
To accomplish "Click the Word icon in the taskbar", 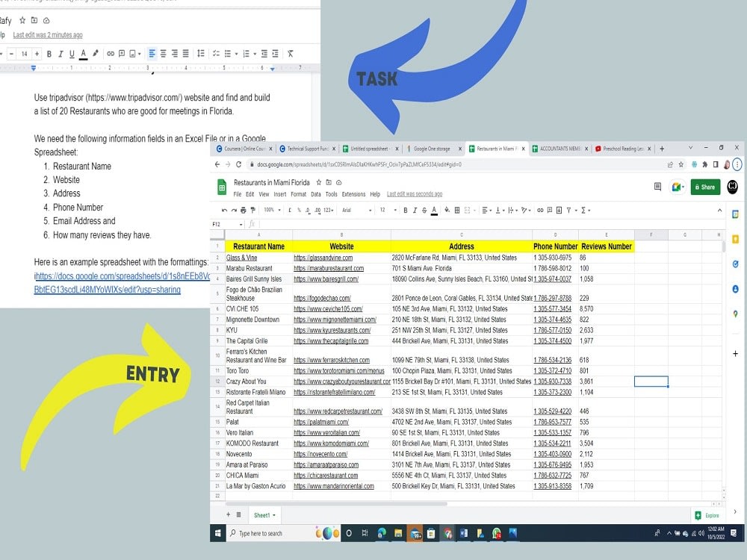I will (x=464, y=533).
